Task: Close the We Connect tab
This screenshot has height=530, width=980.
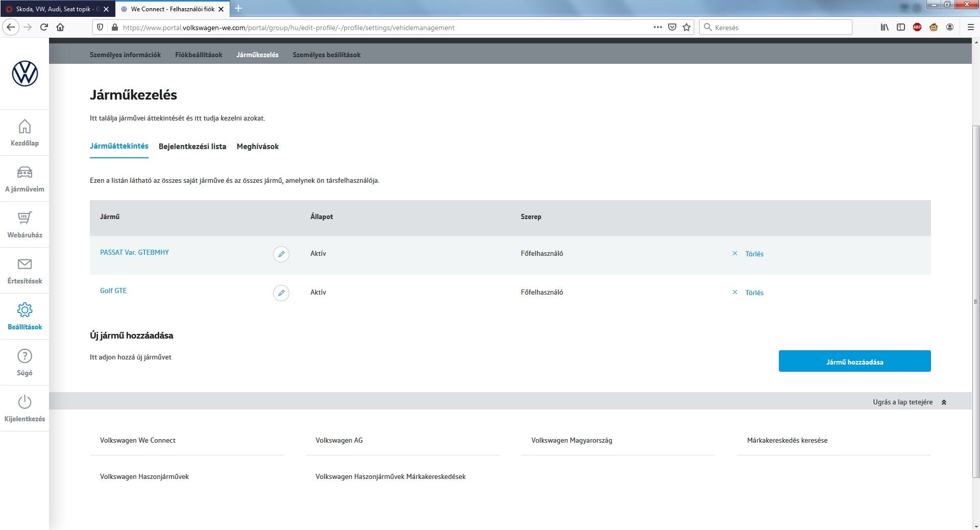Action: 221,9
